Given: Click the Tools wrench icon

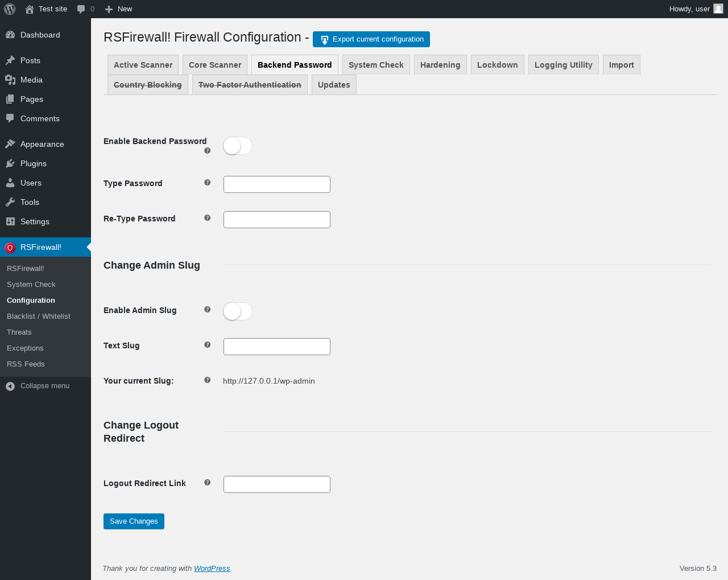Looking at the screenshot, I should pyautogui.click(x=10, y=202).
